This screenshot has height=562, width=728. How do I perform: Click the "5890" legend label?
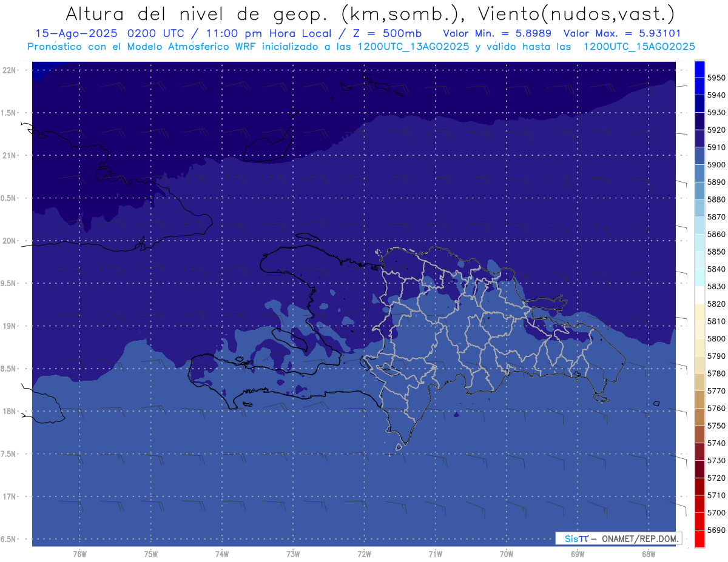(x=716, y=182)
